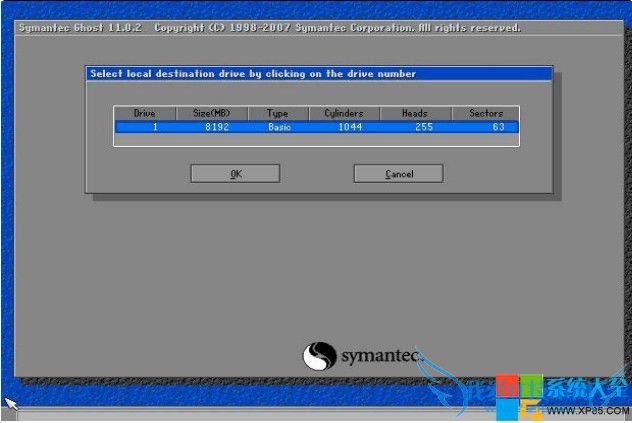Viewport: 632px width, 423px height.
Task: Click the Sectors column header
Action: pos(486,113)
